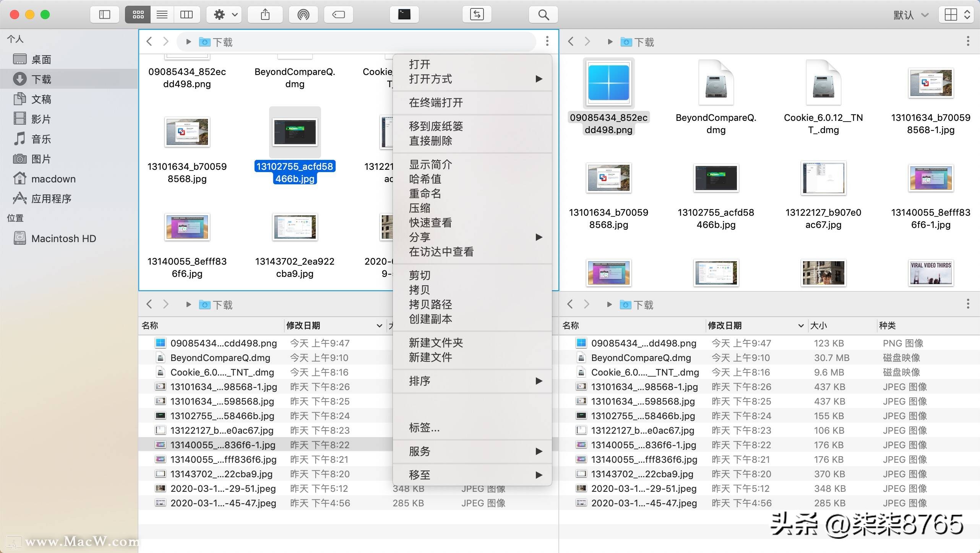This screenshot has width=980, height=553.
Task: Open the integrated terminal from the toolbar
Action: click(x=404, y=15)
